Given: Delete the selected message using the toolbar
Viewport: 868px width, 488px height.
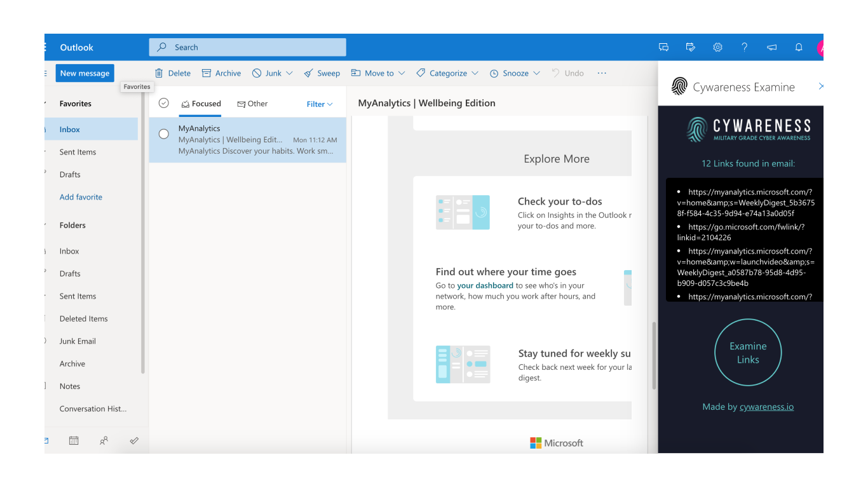Looking at the screenshot, I should [x=173, y=73].
